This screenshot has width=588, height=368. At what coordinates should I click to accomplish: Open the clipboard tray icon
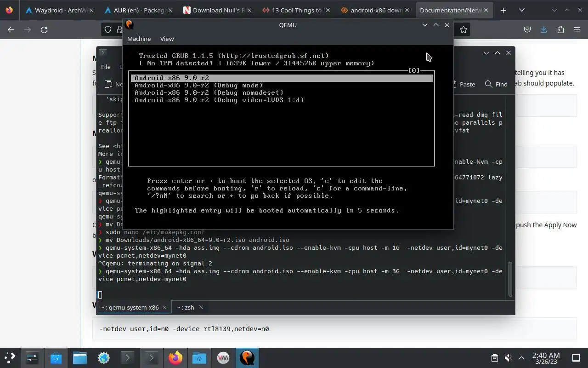point(494,358)
